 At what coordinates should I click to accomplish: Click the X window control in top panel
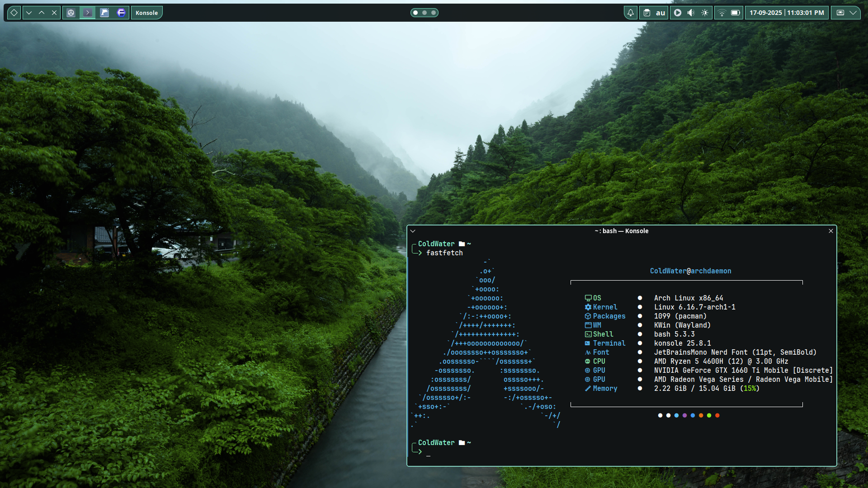54,13
